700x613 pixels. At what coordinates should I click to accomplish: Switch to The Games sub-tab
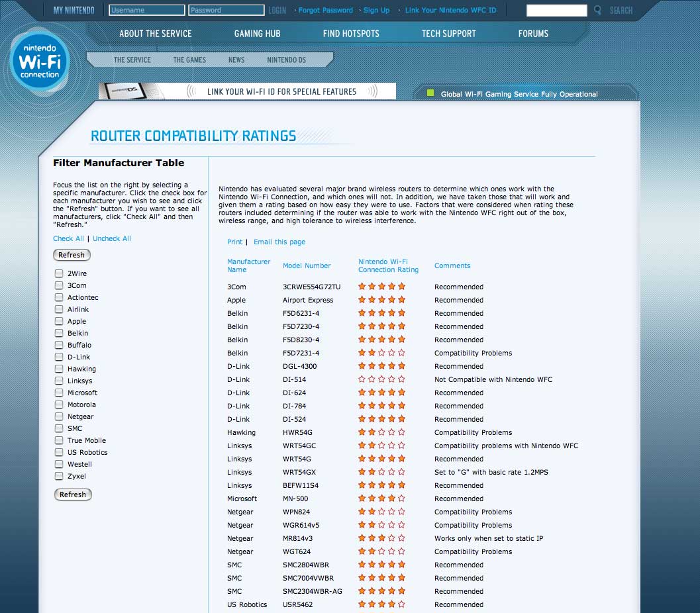pyautogui.click(x=189, y=60)
